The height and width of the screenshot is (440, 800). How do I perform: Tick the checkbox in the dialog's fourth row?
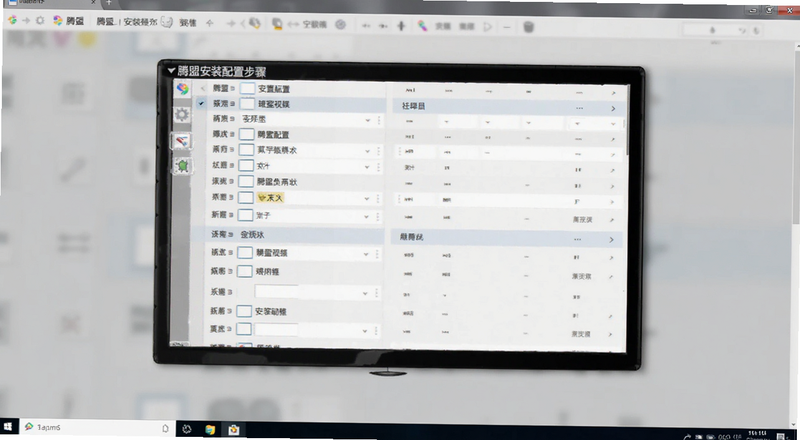coord(247,134)
